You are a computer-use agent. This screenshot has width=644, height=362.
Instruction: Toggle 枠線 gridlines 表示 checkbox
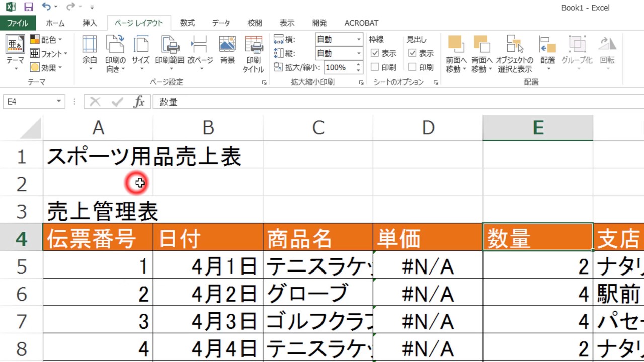[x=375, y=53]
